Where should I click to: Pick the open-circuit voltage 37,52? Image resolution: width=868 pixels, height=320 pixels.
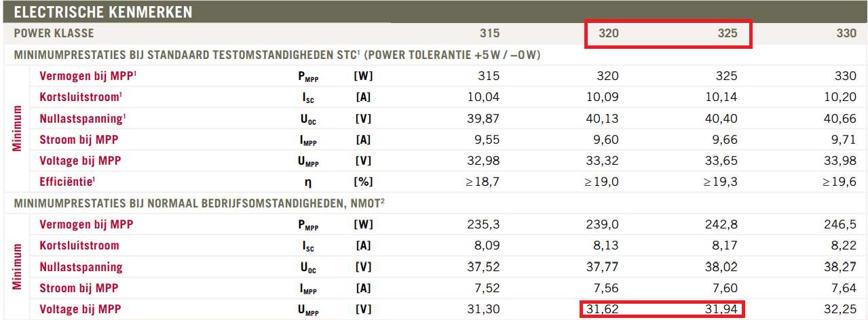tap(484, 266)
